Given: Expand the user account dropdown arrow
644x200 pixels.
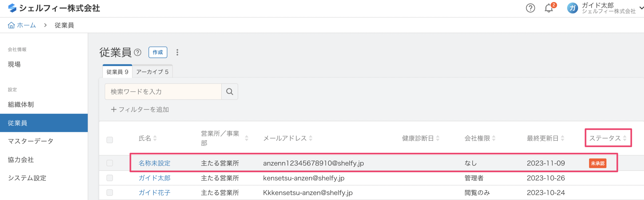Looking at the screenshot, I should pyautogui.click(x=641, y=8).
